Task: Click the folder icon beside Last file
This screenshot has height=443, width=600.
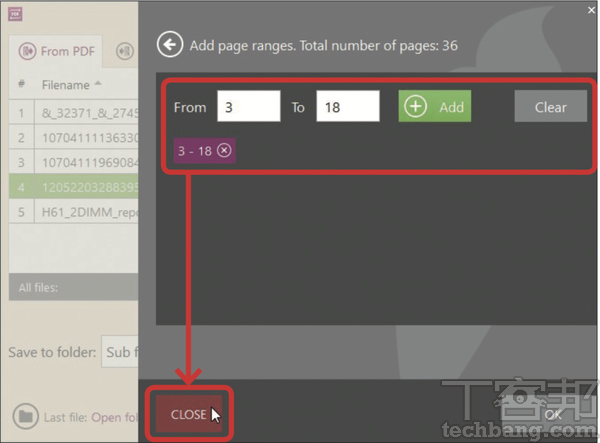Action: point(26,416)
